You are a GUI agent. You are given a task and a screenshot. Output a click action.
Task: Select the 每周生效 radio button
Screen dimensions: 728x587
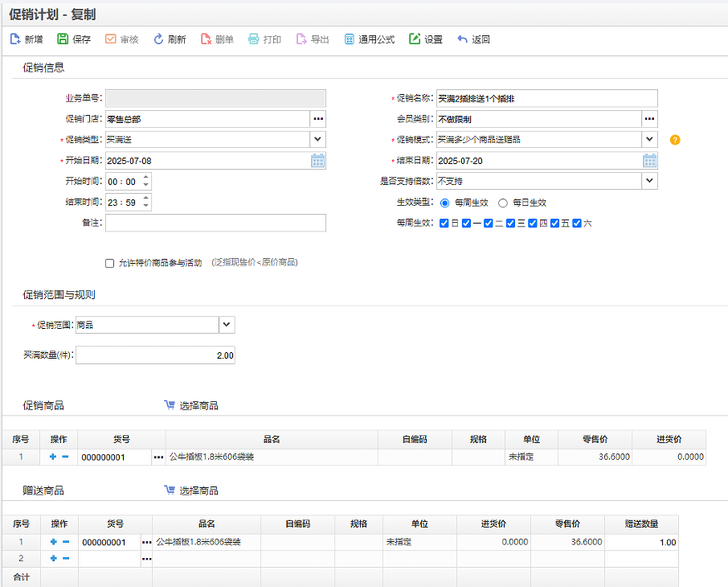pos(445,203)
